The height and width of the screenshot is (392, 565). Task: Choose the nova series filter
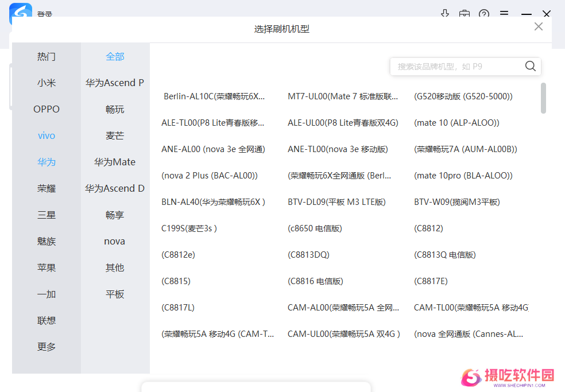point(115,241)
